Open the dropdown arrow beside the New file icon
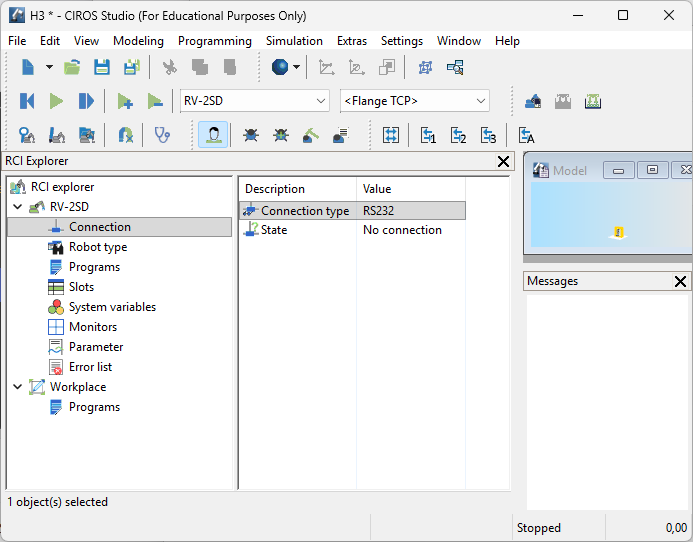Viewport: 693px width, 542px height. 50,67
